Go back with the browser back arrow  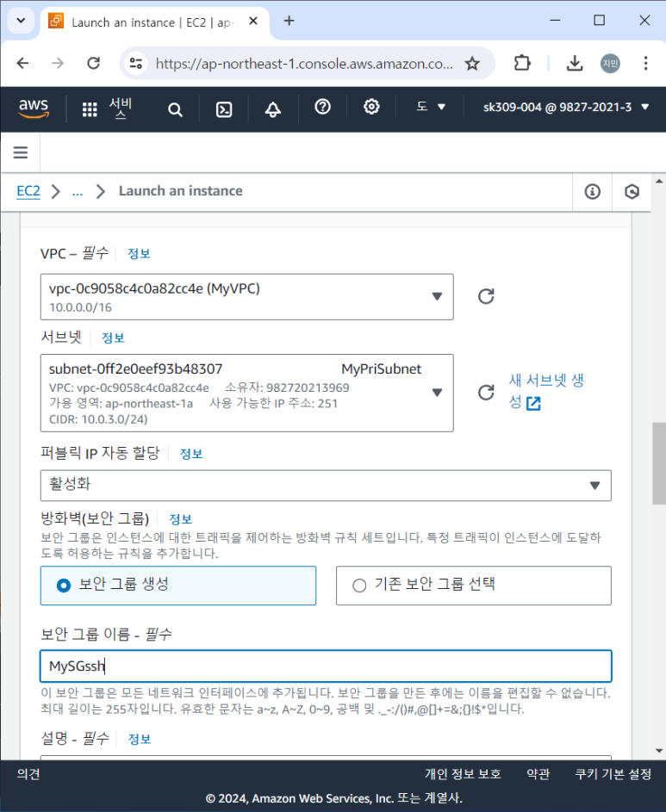(x=22, y=63)
